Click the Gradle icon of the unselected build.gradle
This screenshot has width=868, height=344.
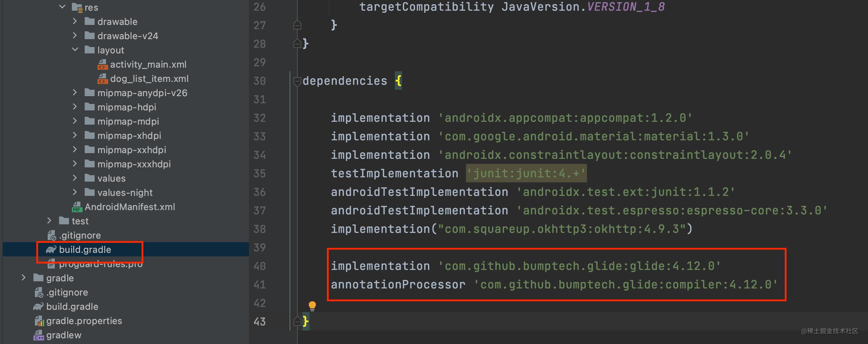pos(38,307)
